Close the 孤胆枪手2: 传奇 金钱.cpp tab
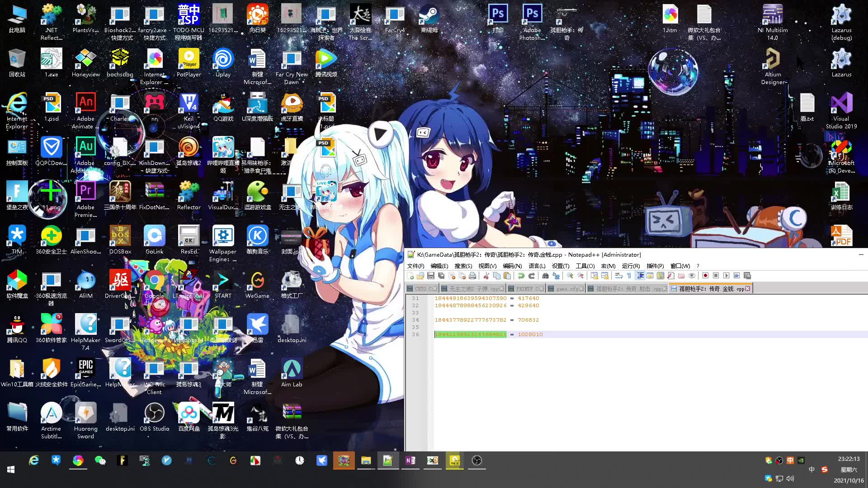868x488 pixels. [747, 289]
